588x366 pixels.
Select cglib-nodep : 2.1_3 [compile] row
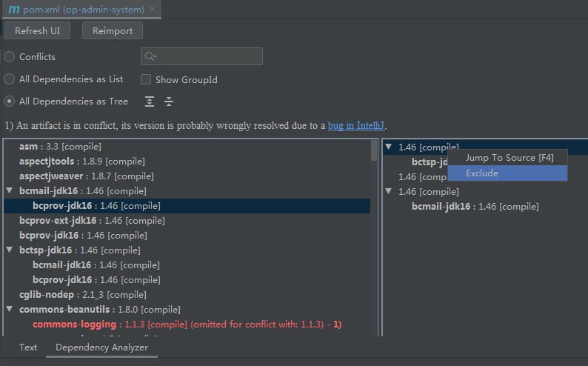pyautogui.click(x=187, y=295)
